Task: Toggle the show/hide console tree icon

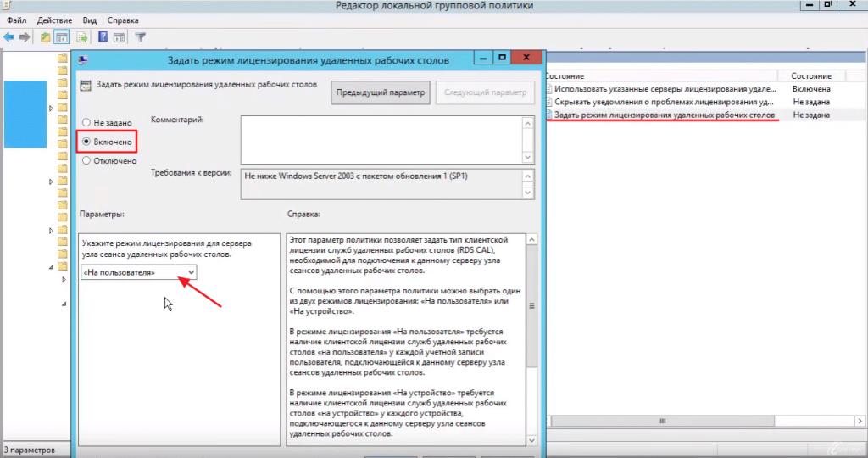Action: point(61,37)
